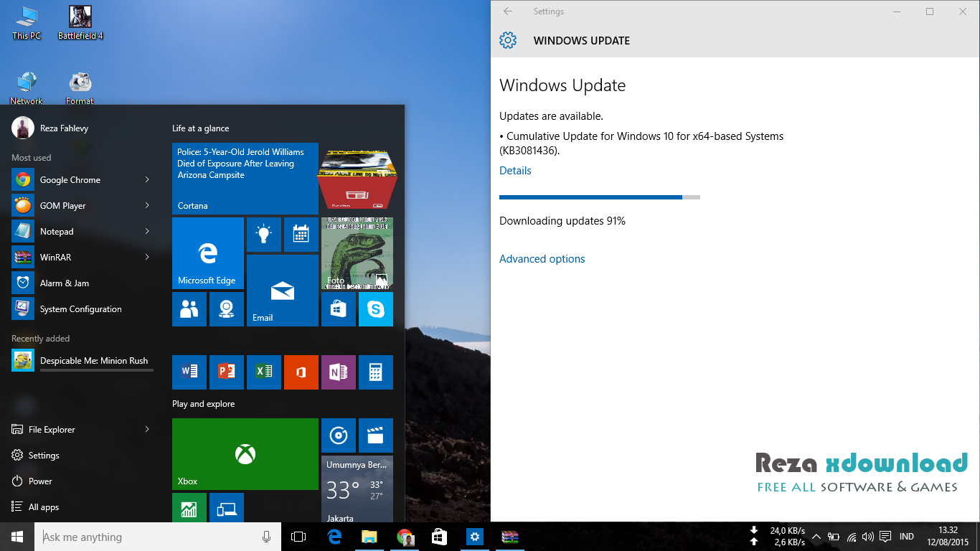Open the Xbox tile
Screen dimensions: 980x551
click(245, 454)
